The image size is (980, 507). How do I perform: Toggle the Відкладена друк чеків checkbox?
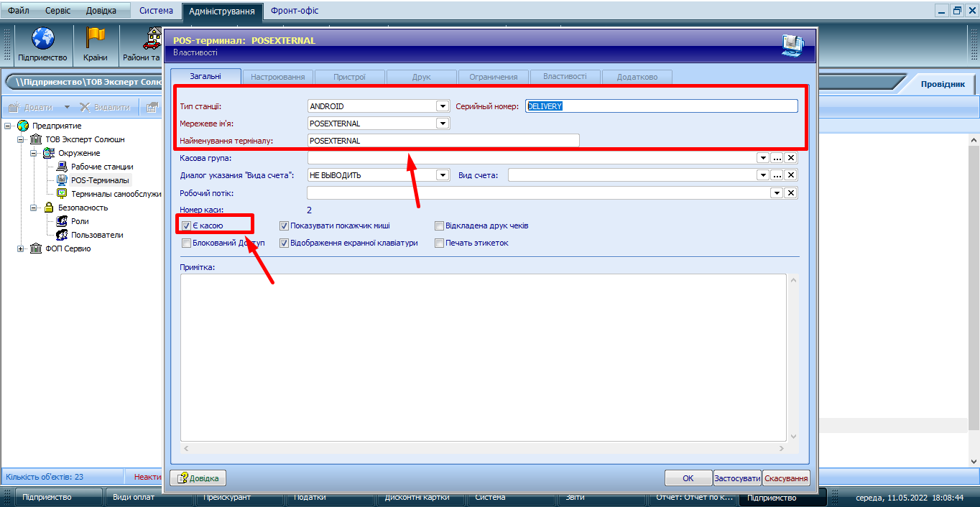click(x=439, y=225)
